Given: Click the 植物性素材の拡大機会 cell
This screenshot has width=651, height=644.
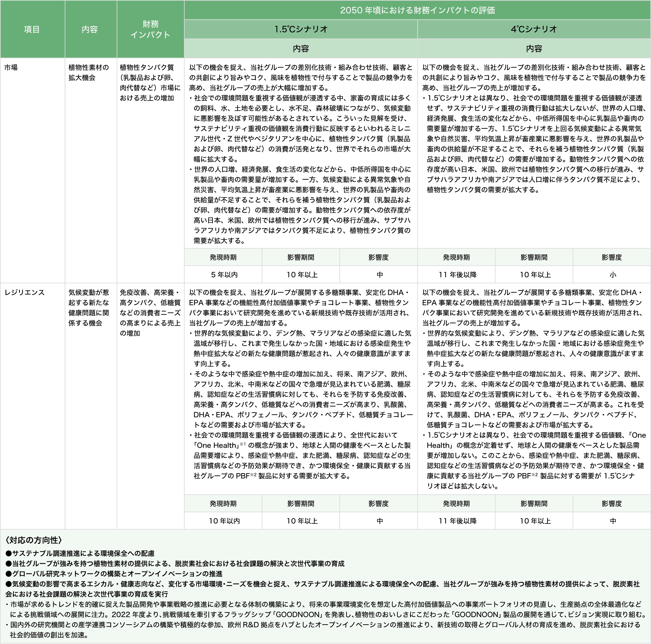Looking at the screenshot, I should [x=89, y=73].
